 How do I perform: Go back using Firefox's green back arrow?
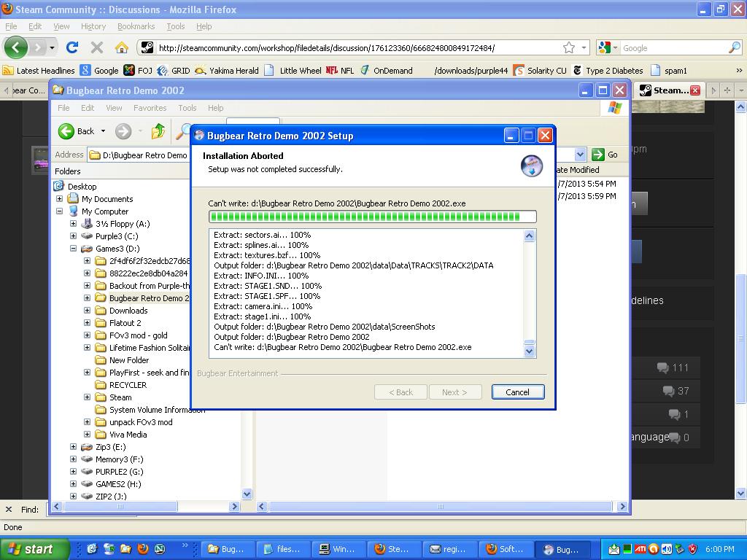tap(16, 47)
